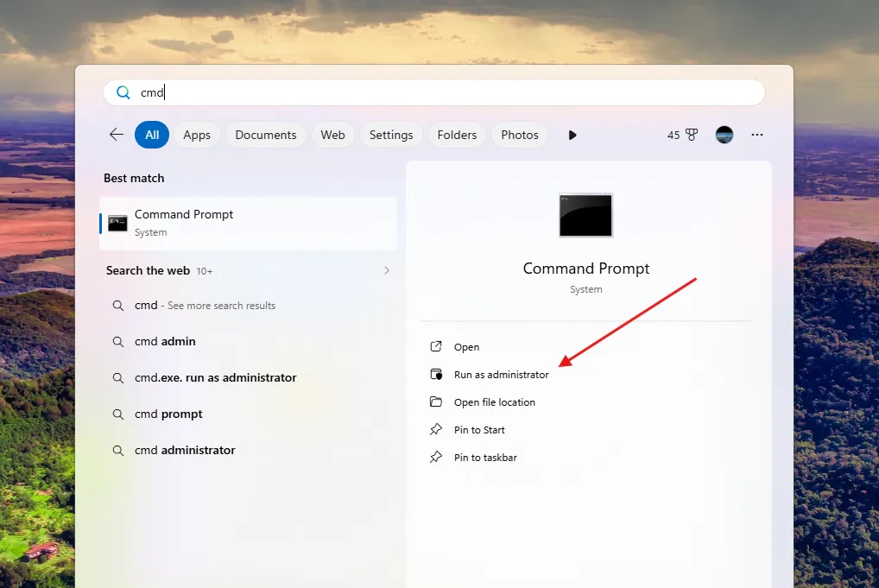Switch to the Documents filter tab
Screen dimensions: 879x588
[x=266, y=135]
